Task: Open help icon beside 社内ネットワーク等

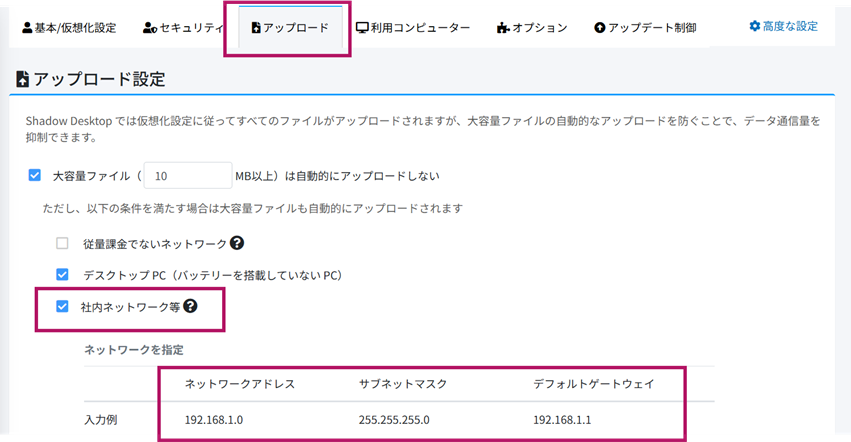Action: tap(190, 306)
